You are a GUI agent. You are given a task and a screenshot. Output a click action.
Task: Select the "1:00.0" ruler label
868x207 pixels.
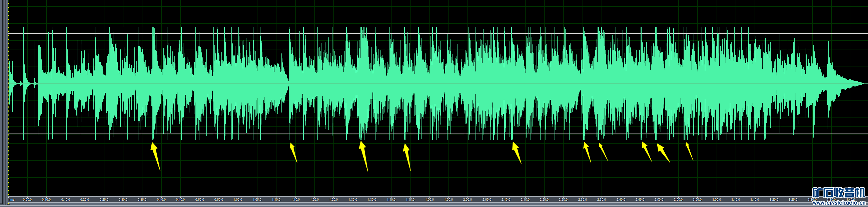(238, 200)
